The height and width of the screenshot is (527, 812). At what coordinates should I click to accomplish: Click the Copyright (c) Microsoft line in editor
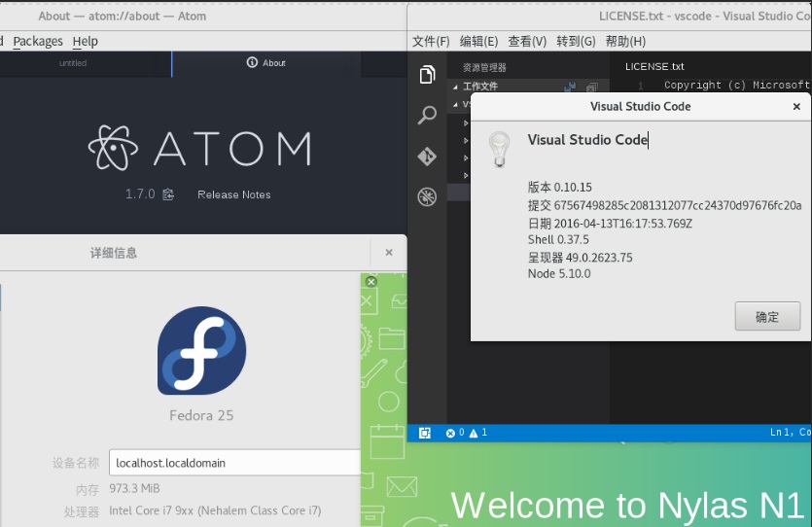737,85
